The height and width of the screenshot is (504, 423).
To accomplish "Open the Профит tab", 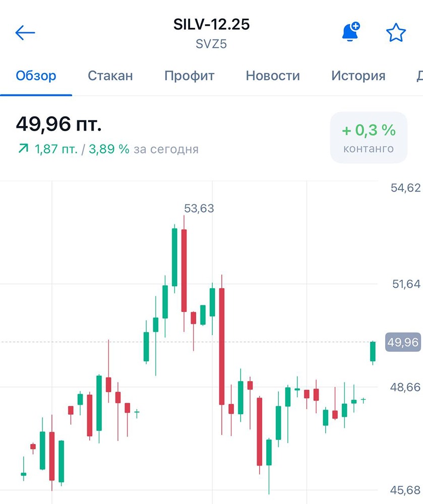I will click(x=189, y=76).
